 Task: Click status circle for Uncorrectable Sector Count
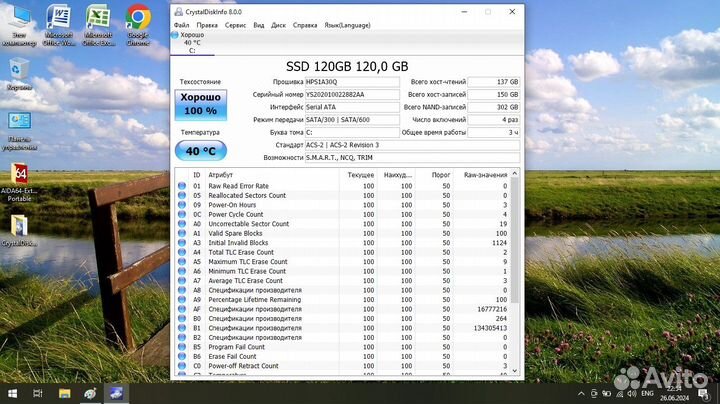[182, 224]
